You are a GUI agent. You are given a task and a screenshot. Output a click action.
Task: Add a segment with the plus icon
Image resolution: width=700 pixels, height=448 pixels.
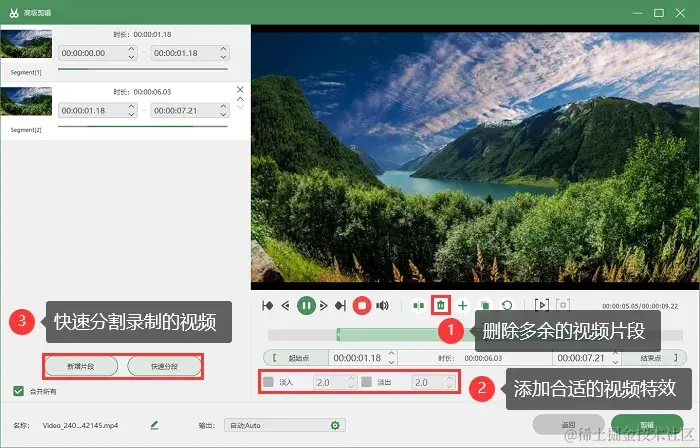[463, 306]
